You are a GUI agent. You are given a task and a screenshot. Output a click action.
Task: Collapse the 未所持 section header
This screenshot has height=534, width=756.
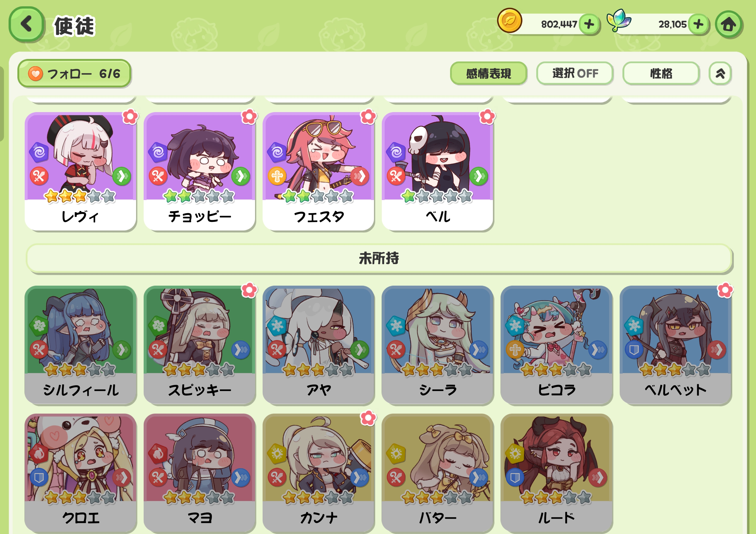point(379,258)
